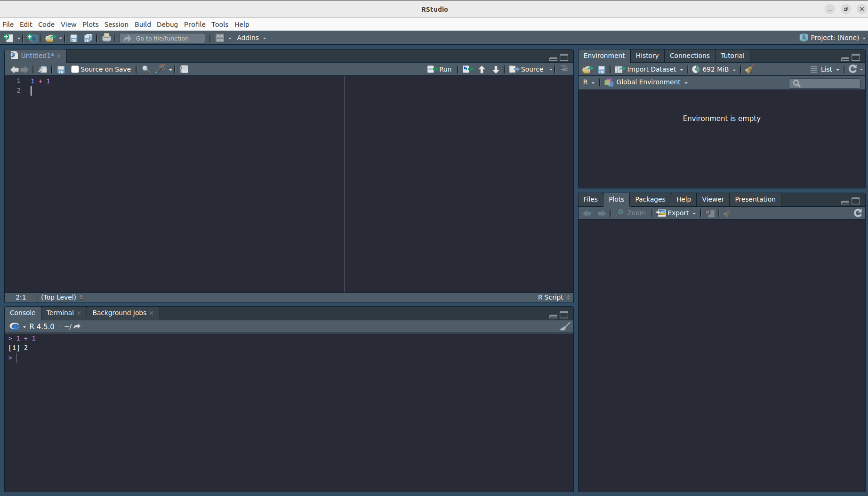Image resolution: width=868 pixels, height=496 pixels.
Task: Refresh the current plot icon
Action: 858,213
